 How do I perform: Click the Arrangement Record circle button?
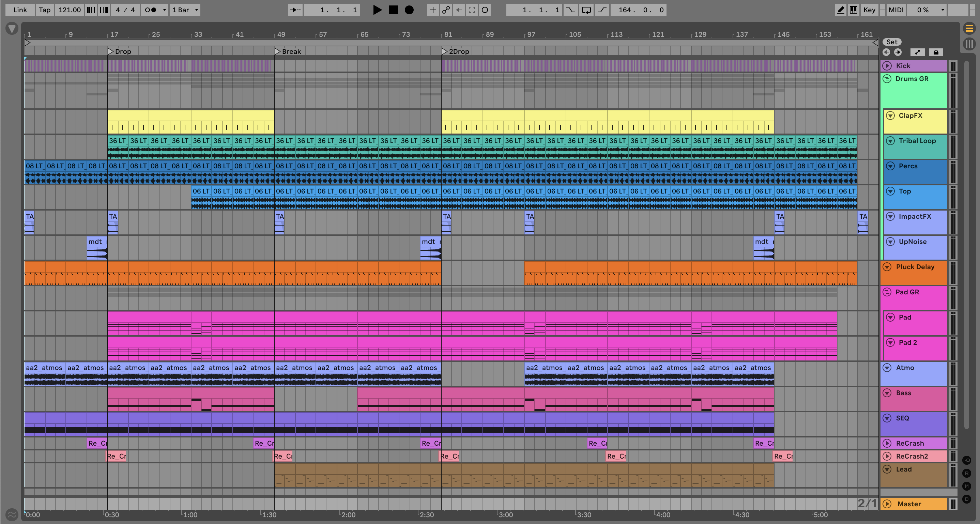409,10
